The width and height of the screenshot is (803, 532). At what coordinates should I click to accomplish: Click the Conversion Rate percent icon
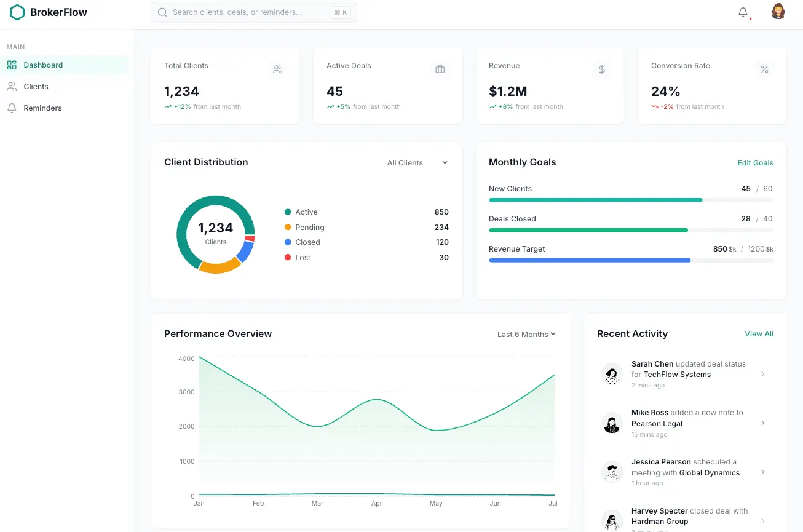pos(764,69)
